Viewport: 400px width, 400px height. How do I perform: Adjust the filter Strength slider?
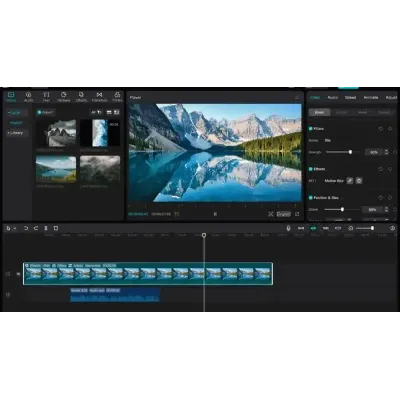pyautogui.click(x=343, y=152)
